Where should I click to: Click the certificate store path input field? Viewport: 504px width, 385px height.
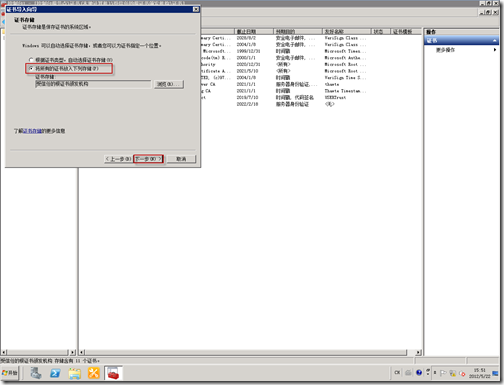tap(93, 84)
